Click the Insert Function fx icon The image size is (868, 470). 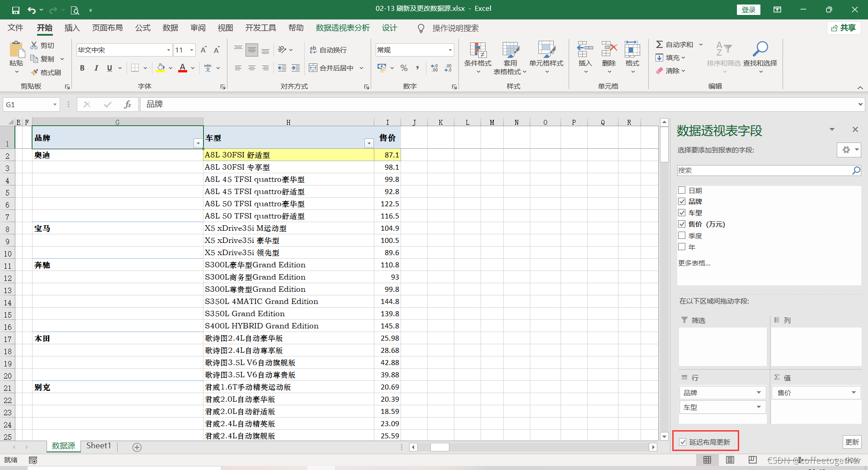point(127,104)
